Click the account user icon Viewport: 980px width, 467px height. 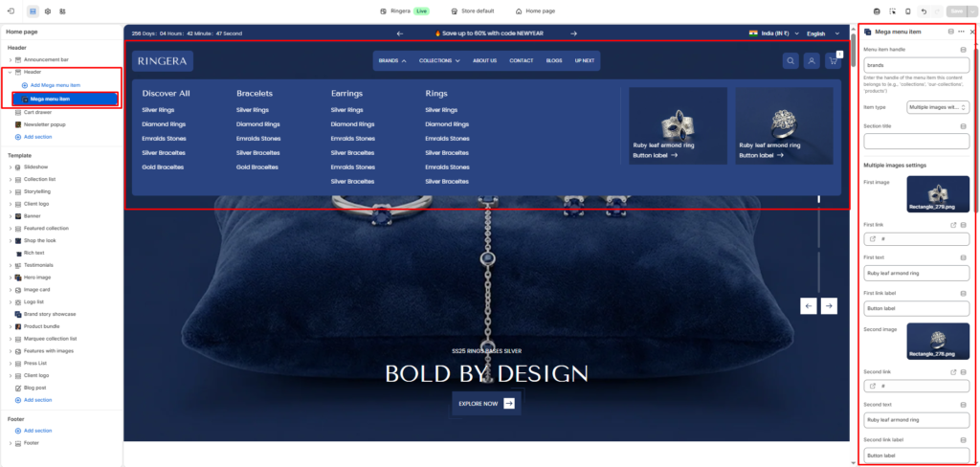pyautogui.click(x=812, y=60)
